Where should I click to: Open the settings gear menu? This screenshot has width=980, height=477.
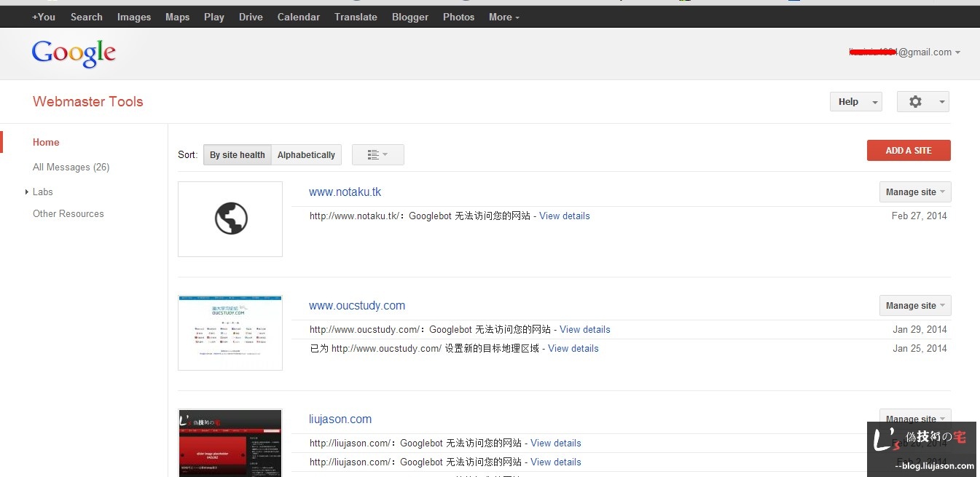coord(922,102)
